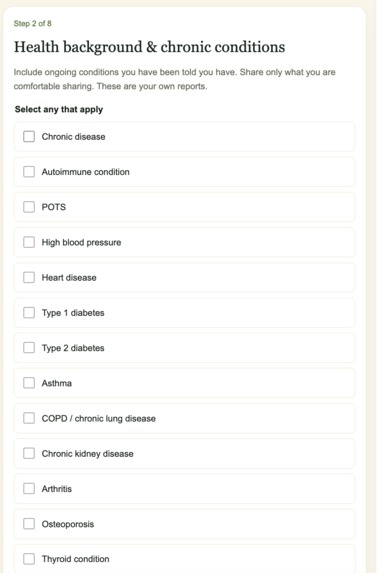Tick the Autoimmune condition option
Image resolution: width=377 pixels, height=573 pixels.
pos(29,172)
